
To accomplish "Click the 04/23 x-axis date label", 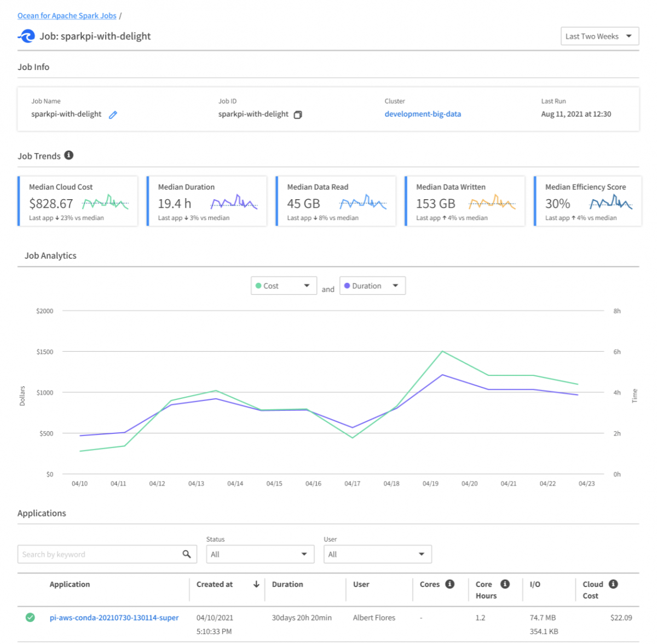I will (x=586, y=484).
